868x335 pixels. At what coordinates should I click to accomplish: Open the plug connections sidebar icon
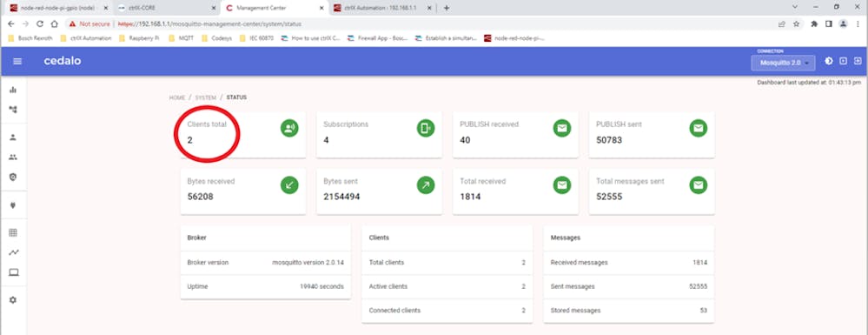pos(13,205)
